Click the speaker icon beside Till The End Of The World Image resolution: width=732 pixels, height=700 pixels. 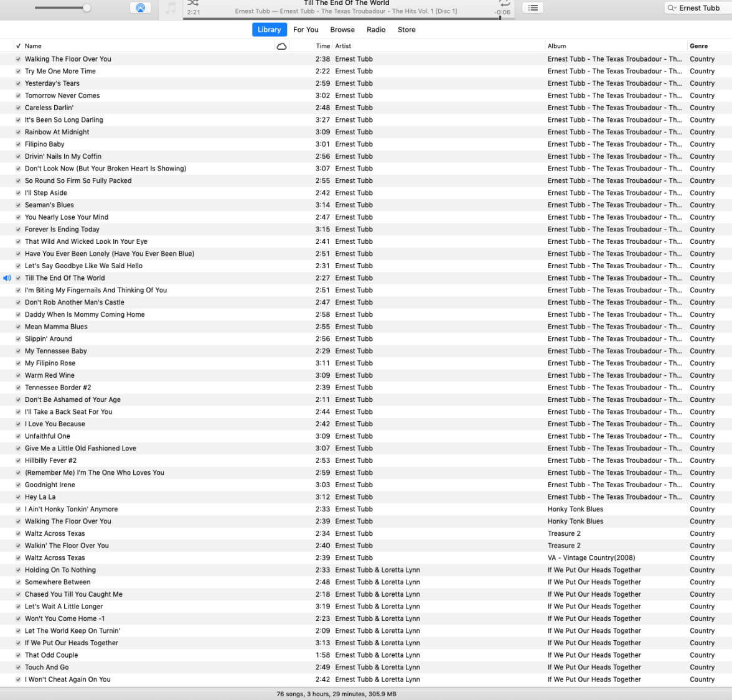[x=6, y=278]
